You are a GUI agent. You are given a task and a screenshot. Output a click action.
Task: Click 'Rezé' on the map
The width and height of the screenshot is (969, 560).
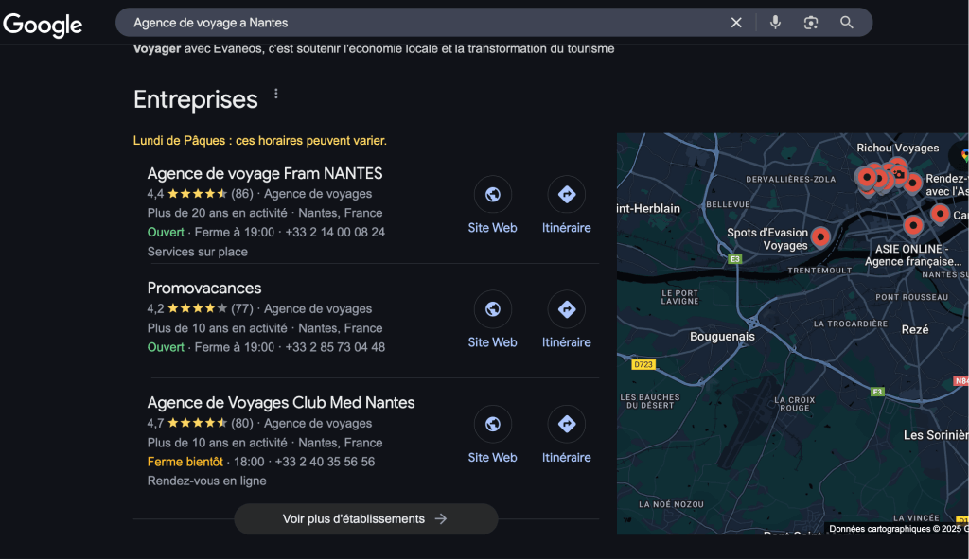[x=915, y=330]
